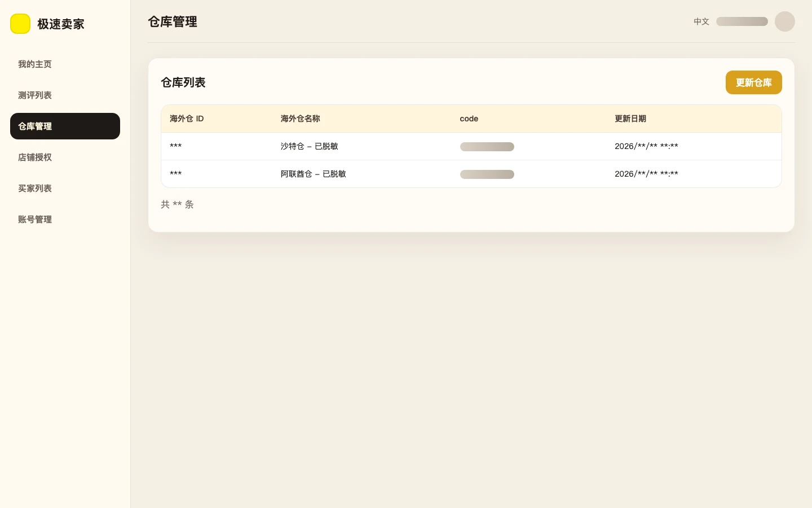Viewport: 812px width, 508px height.
Task: Select the 阿联酋仓 – 已脱敏 warehouse name
Action: point(314,174)
